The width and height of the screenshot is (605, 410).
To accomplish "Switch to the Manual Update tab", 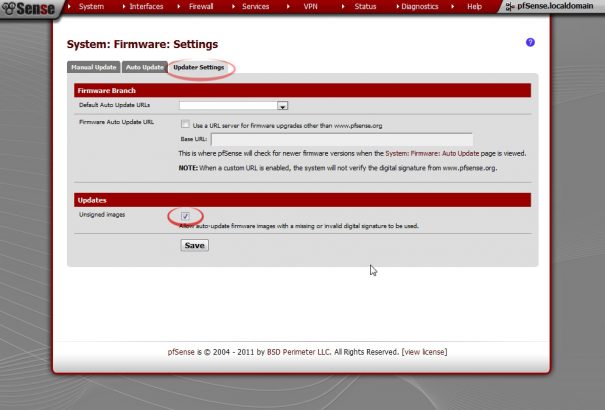I will click(x=93, y=67).
